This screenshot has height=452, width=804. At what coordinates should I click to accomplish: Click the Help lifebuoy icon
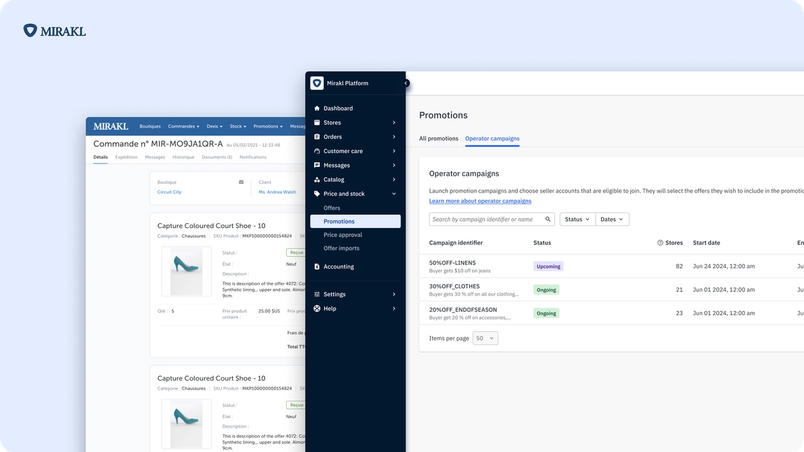[x=317, y=309]
